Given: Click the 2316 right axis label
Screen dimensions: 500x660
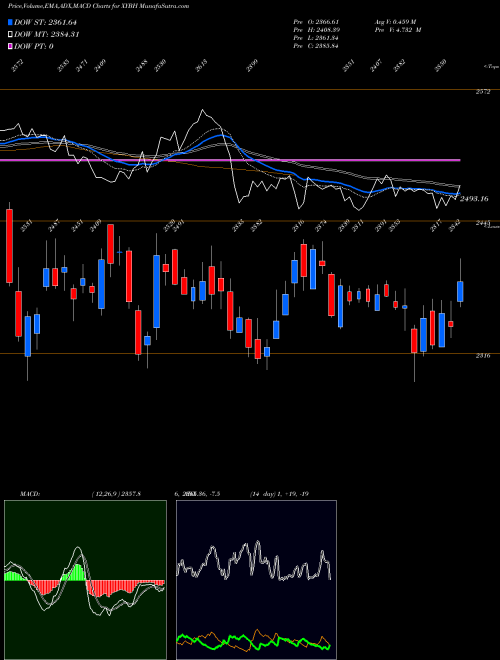Looking at the screenshot, I should [x=483, y=356].
